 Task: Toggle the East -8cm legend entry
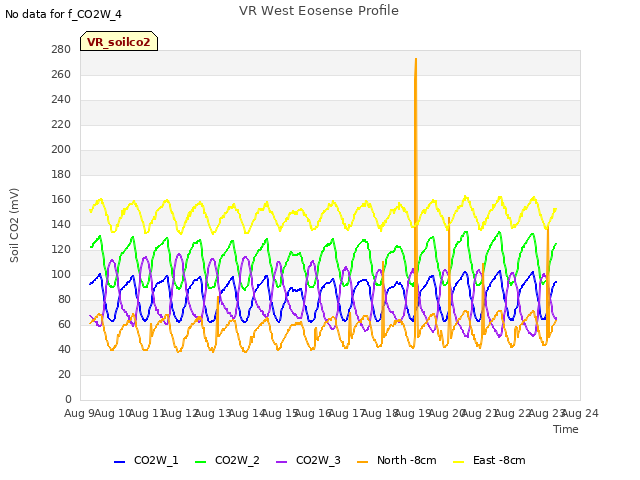(x=489, y=460)
